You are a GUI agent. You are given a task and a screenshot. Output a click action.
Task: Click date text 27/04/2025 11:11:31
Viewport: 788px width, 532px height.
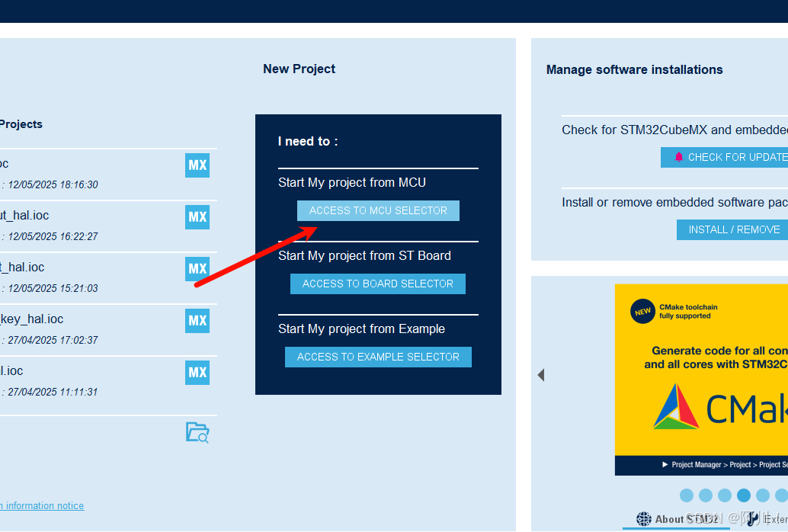(x=53, y=392)
